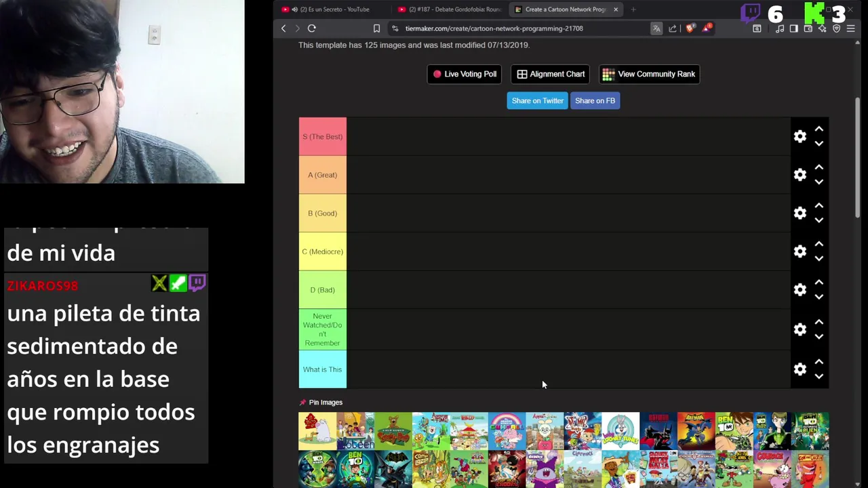Open the Brave wallet icon
Image resolution: width=868 pixels, height=488 pixels.
click(808, 28)
